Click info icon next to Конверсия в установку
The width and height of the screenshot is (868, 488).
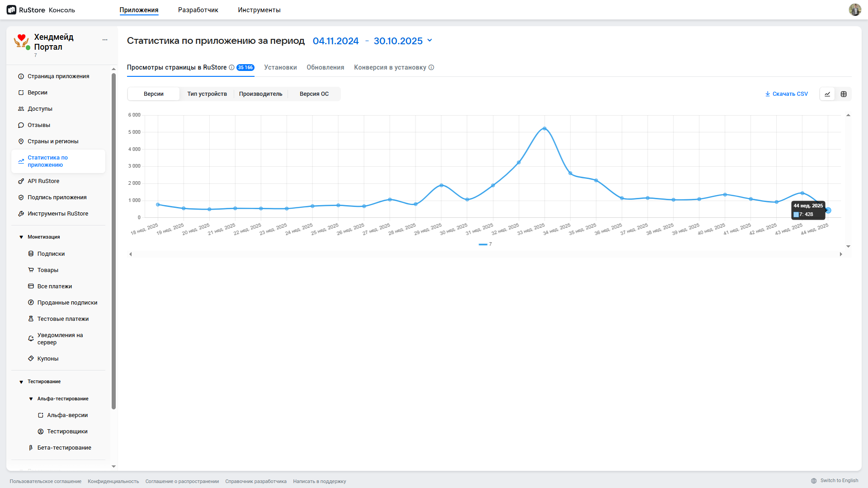click(431, 67)
